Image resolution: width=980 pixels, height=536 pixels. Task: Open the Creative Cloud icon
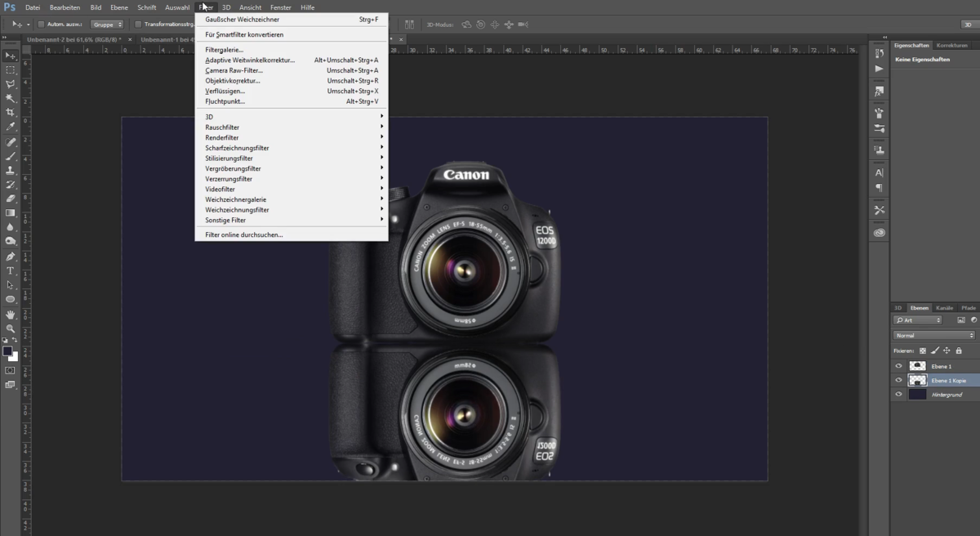pos(879,233)
